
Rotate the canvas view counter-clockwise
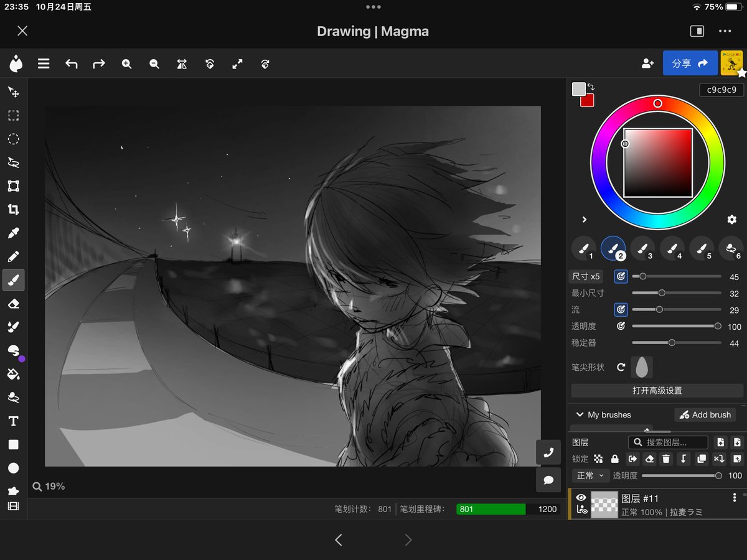(210, 63)
